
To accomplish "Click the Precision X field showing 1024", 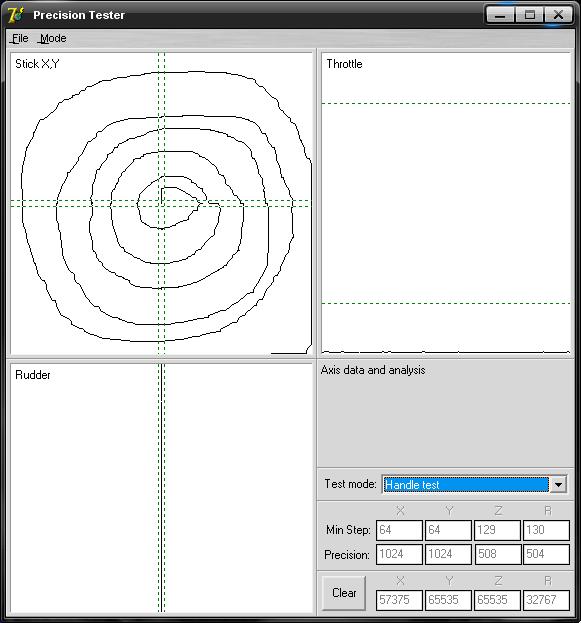I will (399, 554).
